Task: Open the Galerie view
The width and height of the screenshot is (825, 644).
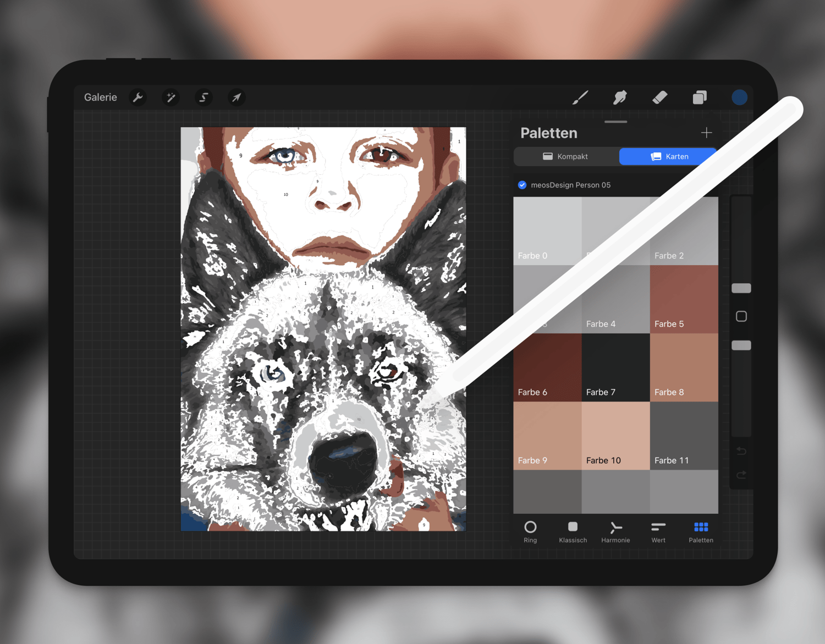Action: (100, 97)
